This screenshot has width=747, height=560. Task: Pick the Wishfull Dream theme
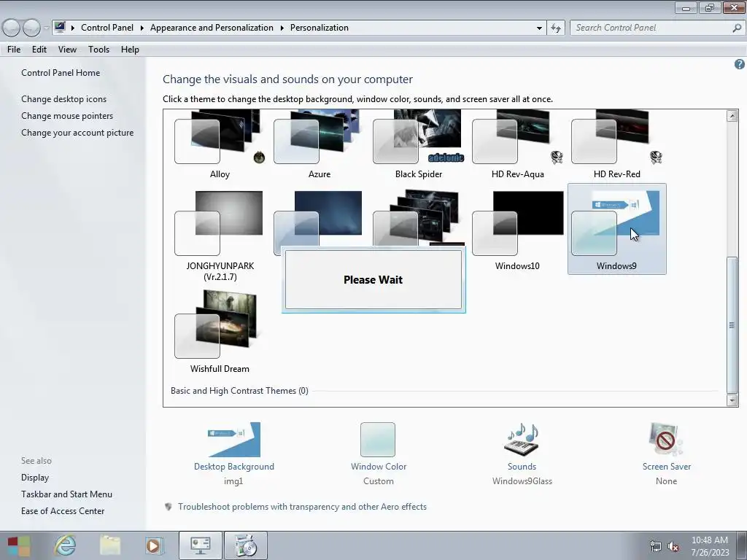coord(220,332)
